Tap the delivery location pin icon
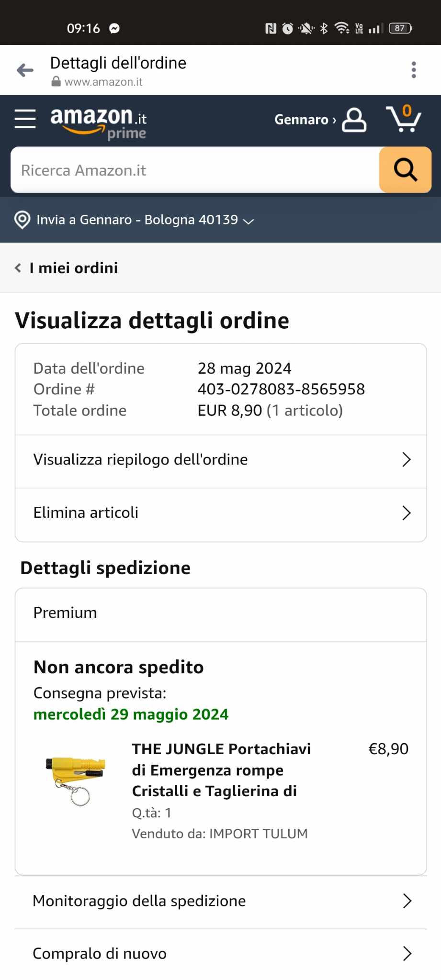 click(x=22, y=220)
